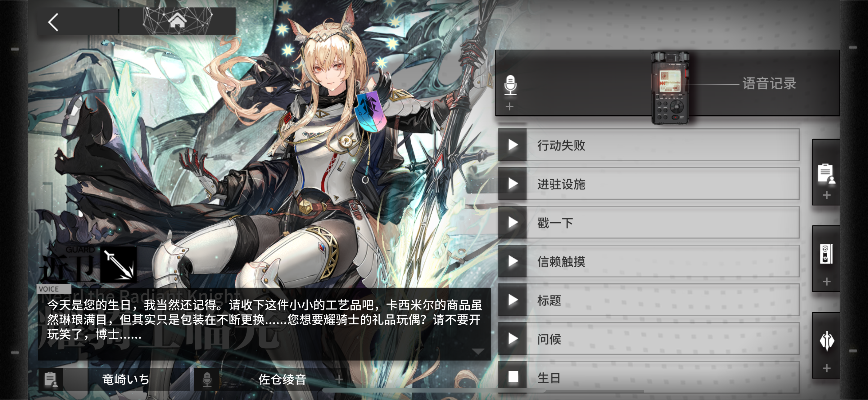868x400 pixels.
Task: Return to the home screen icon
Action: [177, 21]
